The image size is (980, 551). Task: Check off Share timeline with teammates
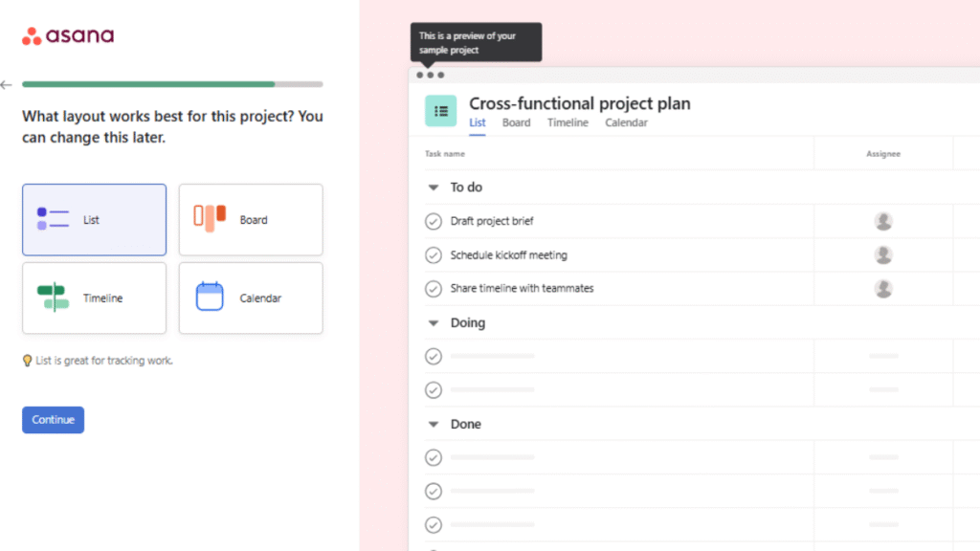point(433,288)
